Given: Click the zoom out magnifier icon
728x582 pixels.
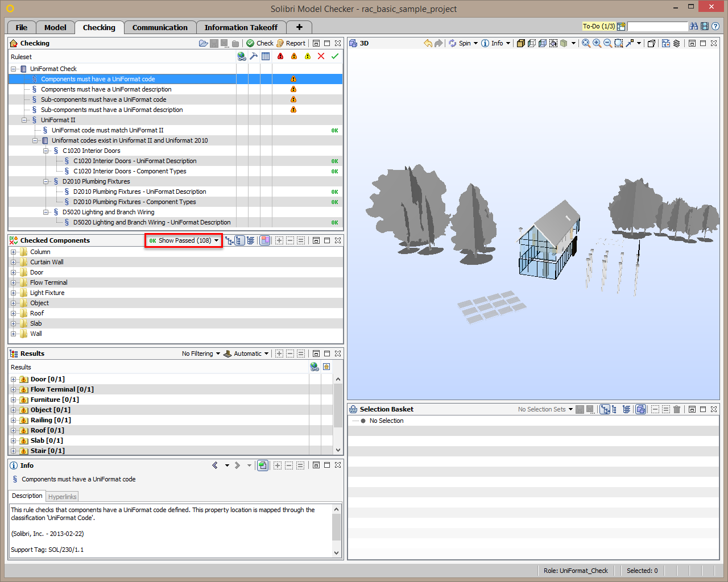Looking at the screenshot, I should 607,43.
